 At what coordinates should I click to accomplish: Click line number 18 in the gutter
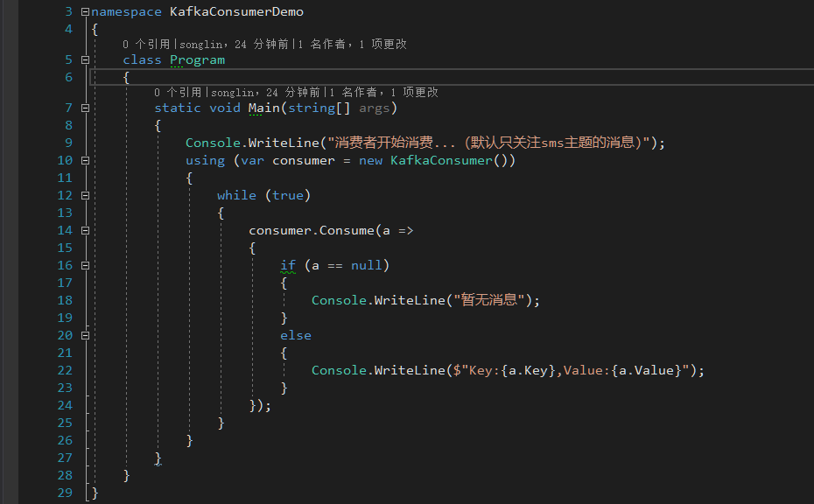[65, 300]
